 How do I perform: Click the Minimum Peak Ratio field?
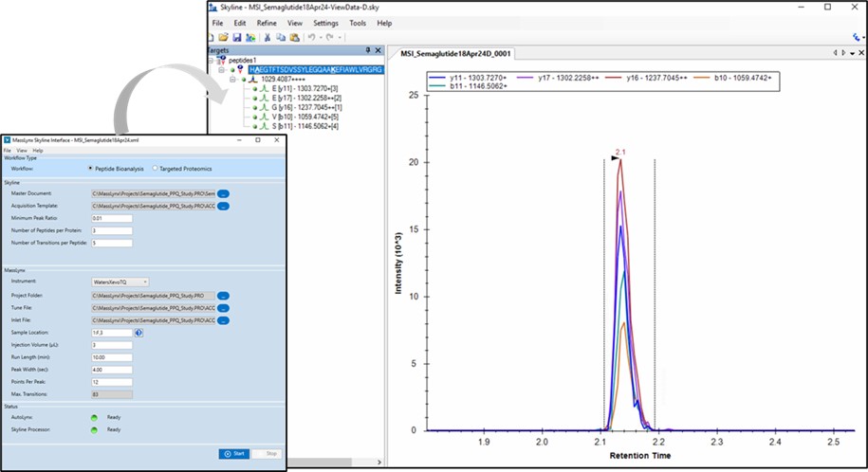[x=112, y=219]
